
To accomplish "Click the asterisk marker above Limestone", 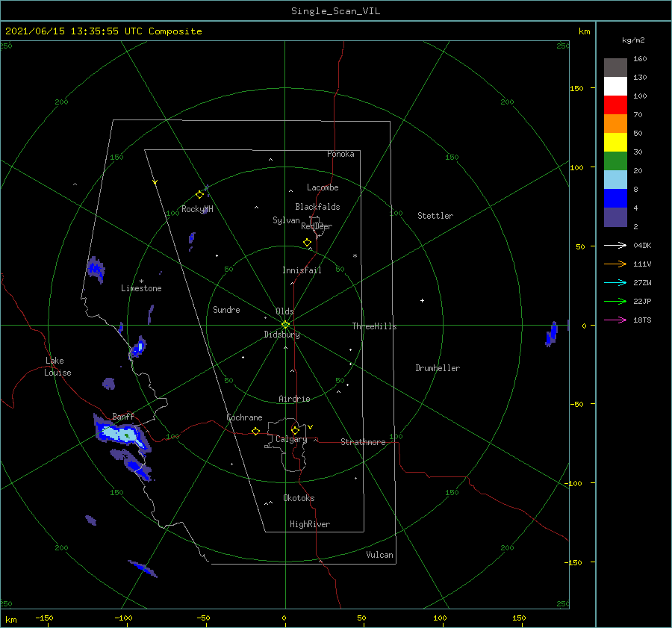I will [141, 282].
